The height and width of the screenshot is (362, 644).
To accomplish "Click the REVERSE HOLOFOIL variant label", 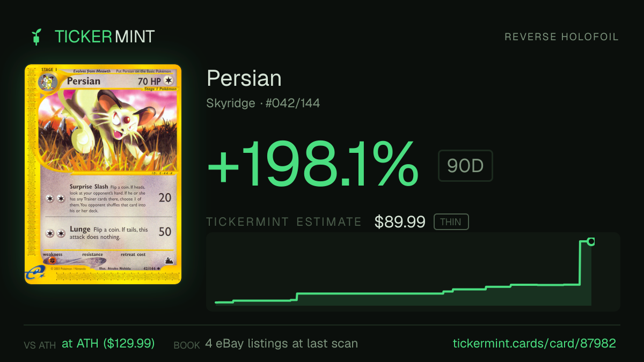I will (561, 37).
